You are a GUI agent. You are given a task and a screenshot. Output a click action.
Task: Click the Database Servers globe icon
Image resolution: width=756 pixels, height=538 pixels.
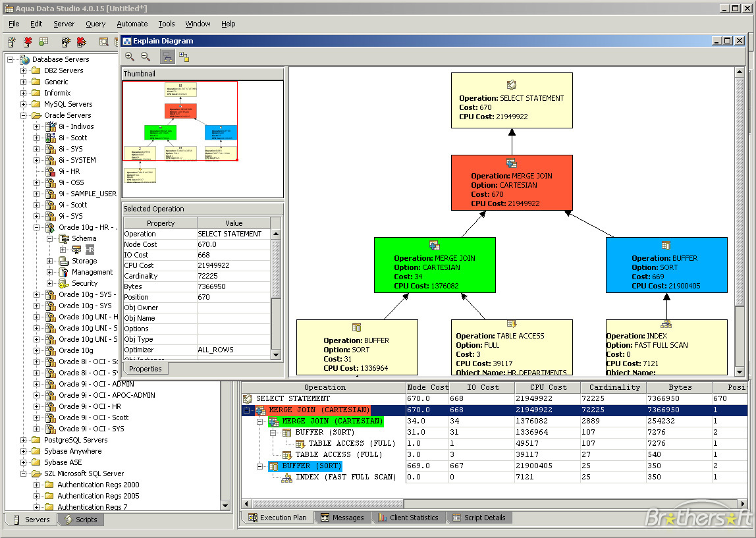click(24, 59)
